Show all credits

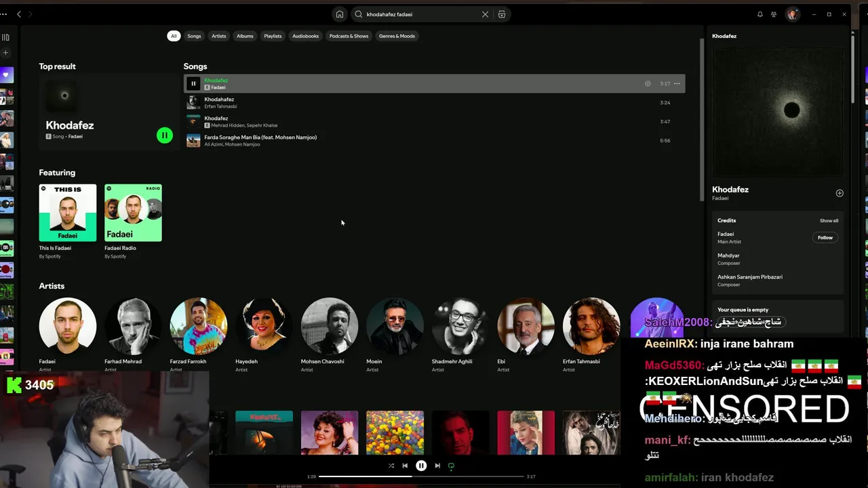tap(829, 221)
